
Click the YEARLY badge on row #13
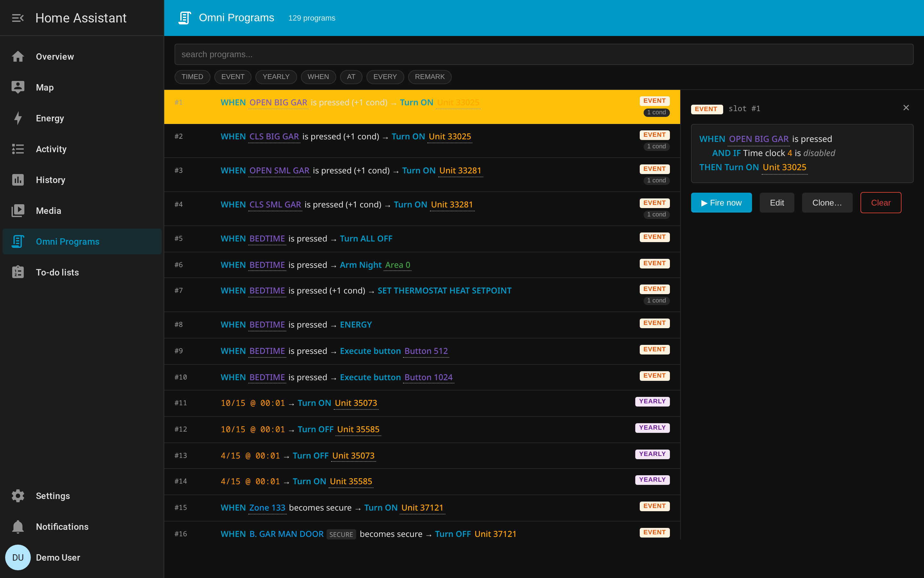tap(652, 454)
